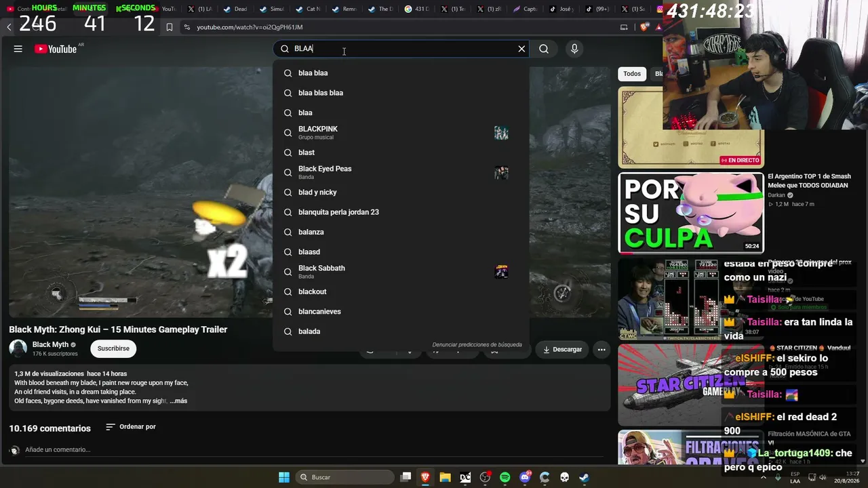868x488 pixels.
Task: Pick the Black Eyed Peas suggestion
Action: coord(401,172)
